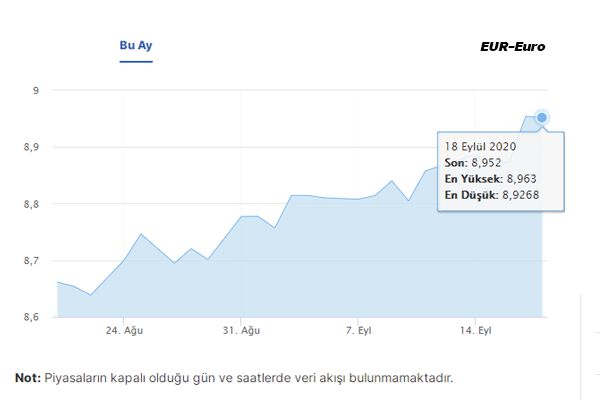
Task: Click the 8,8 y-axis label
Action: click(30, 204)
